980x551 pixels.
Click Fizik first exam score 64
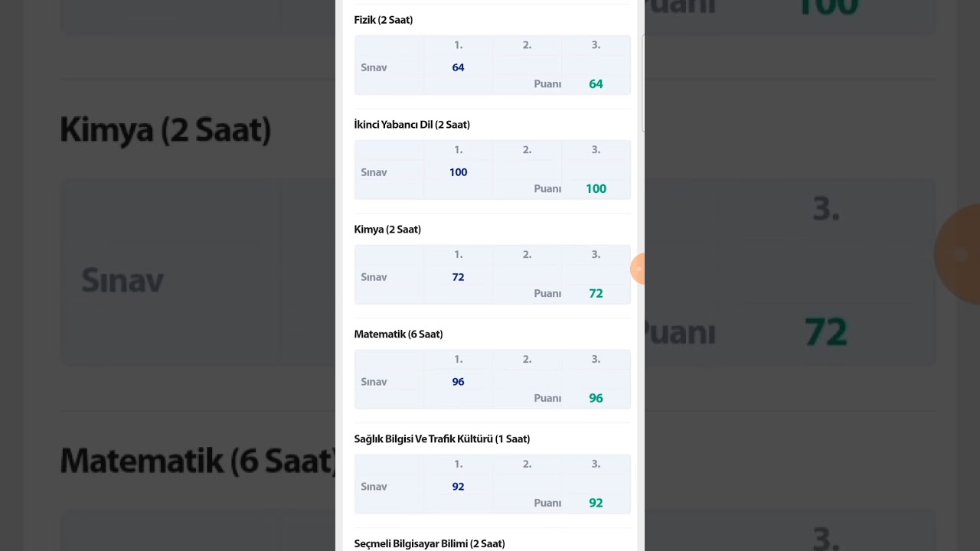tap(458, 67)
